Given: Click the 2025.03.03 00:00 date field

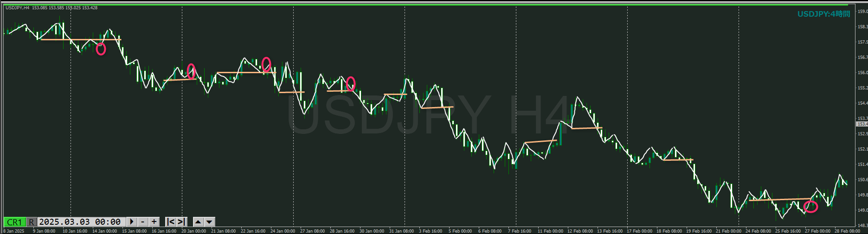Looking at the screenshot, I should click(80, 222).
